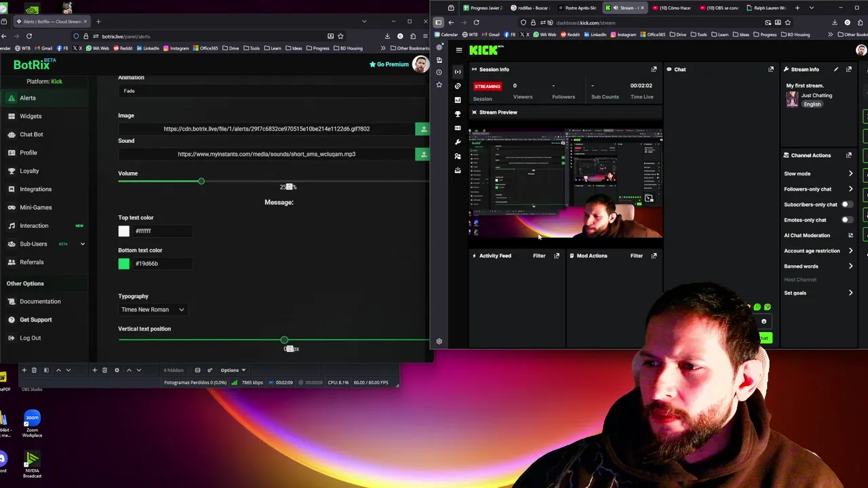Click Get Support in the sidebar
The width and height of the screenshot is (868, 488).
click(x=35, y=320)
